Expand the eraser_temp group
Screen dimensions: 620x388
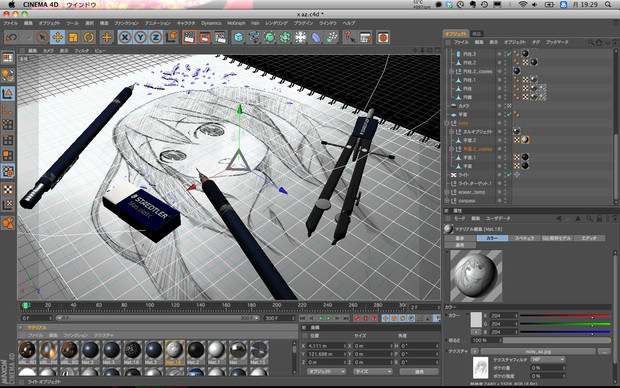pos(447,192)
